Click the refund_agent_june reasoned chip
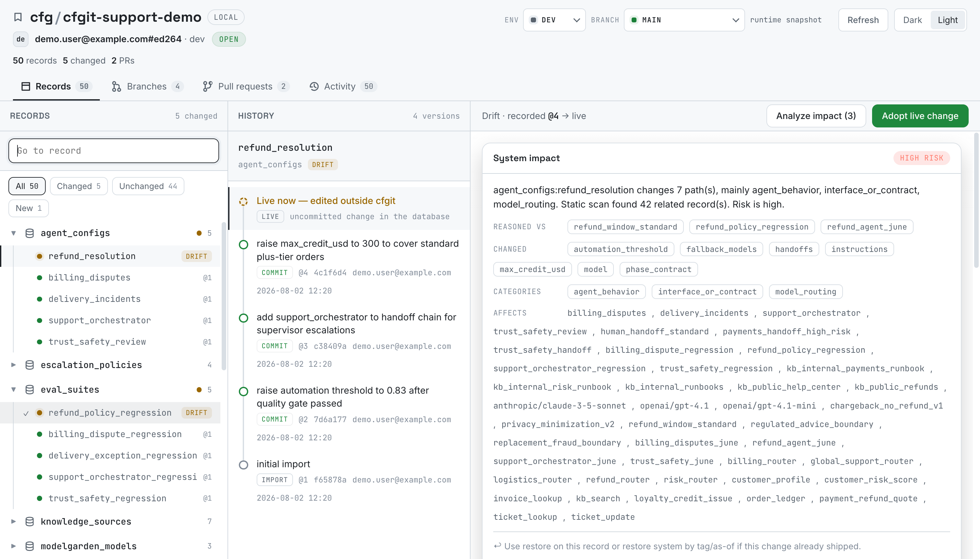The width and height of the screenshot is (980, 559). [x=867, y=227]
